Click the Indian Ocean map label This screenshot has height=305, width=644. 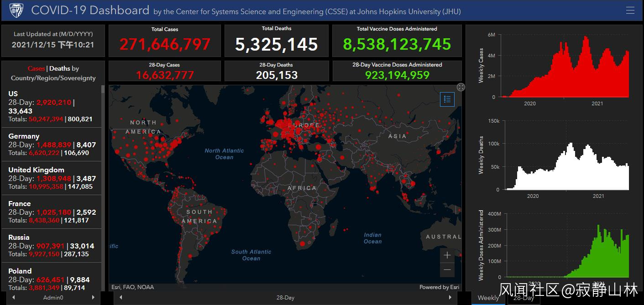point(372,238)
